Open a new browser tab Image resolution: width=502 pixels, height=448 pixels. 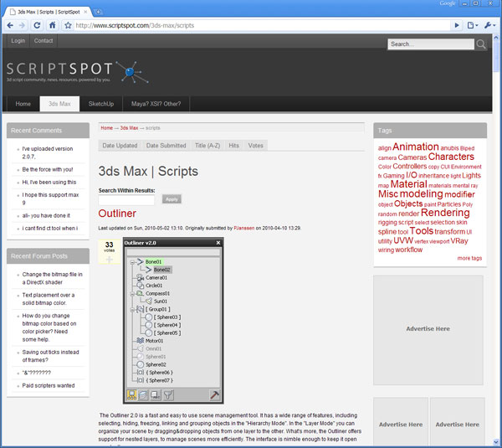pos(98,12)
